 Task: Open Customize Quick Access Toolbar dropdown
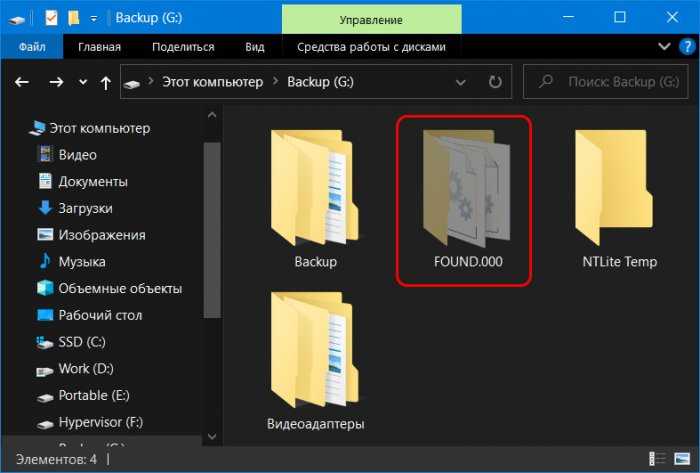coord(94,19)
